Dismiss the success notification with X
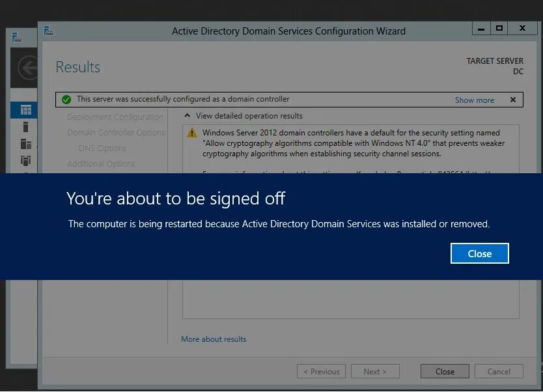 tap(513, 100)
